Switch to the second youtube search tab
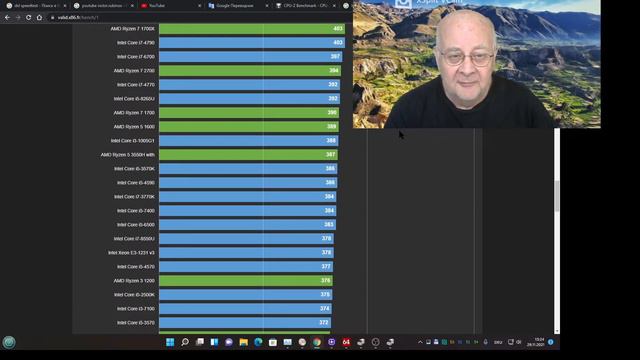This screenshot has height=360, width=640. pyautogui.click(x=101, y=6)
